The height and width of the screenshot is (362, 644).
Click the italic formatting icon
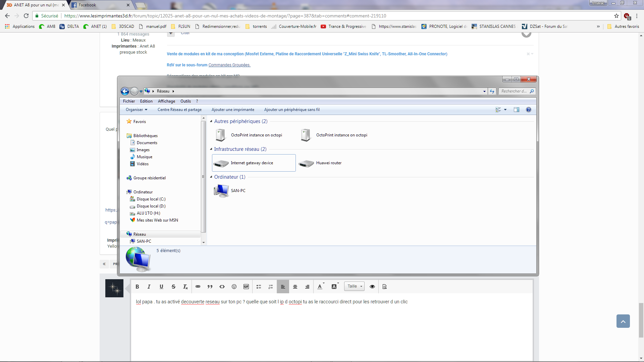[x=149, y=287]
